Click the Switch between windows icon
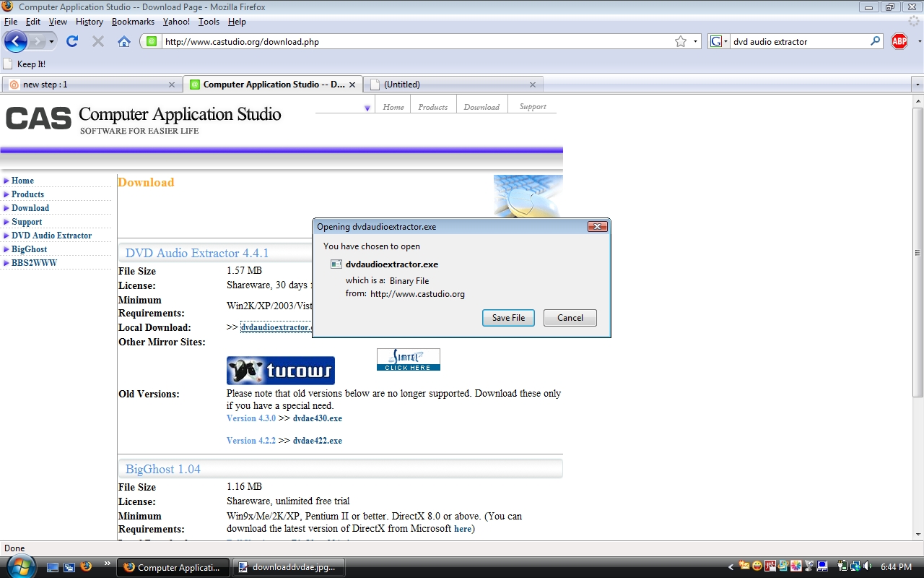The width and height of the screenshot is (924, 578). click(70, 567)
